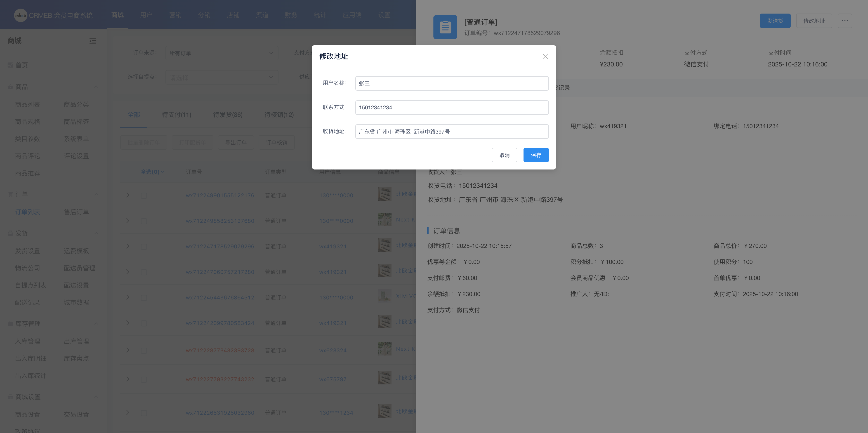
Task: Open the more options ellipsis button
Action: (x=844, y=21)
